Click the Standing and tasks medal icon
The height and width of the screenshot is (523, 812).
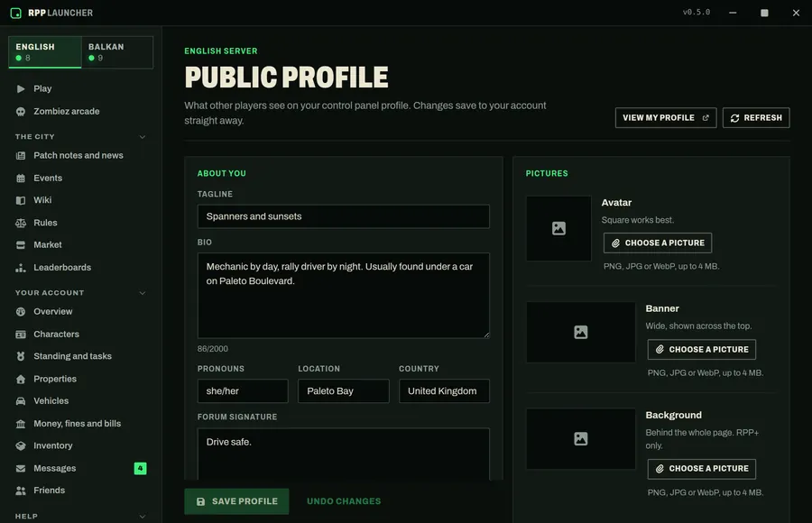point(21,356)
